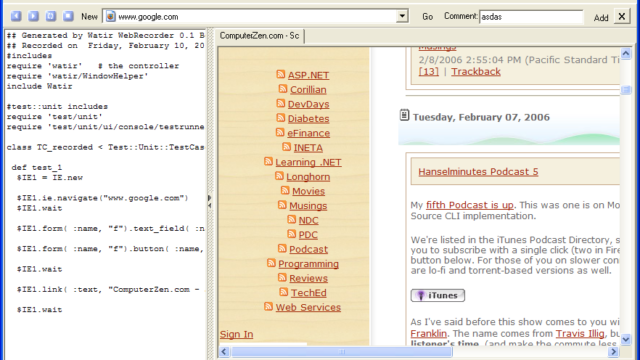Screen dimensions: 640x360
Task: Click the vertical scrollbar up arrow
Action: pos(626,53)
